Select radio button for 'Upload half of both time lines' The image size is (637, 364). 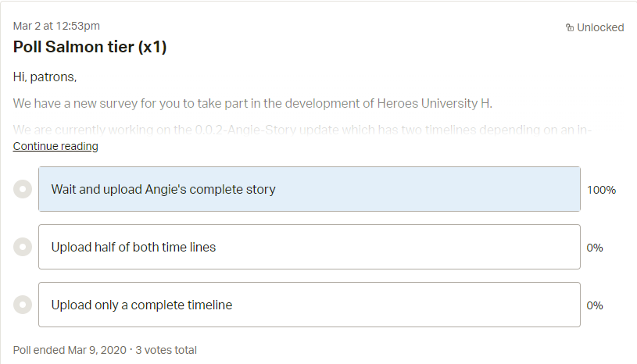tap(23, 247)
